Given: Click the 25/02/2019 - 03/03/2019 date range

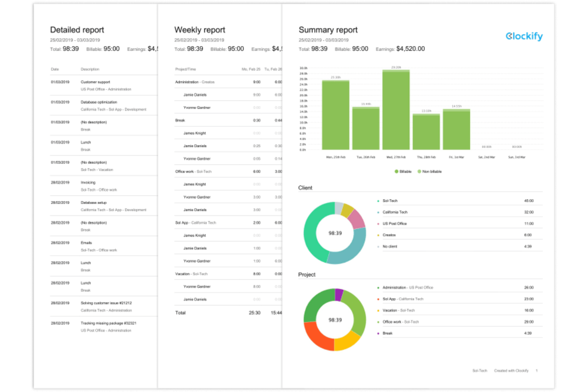Looking at the screenshot, I should [323, 40].
